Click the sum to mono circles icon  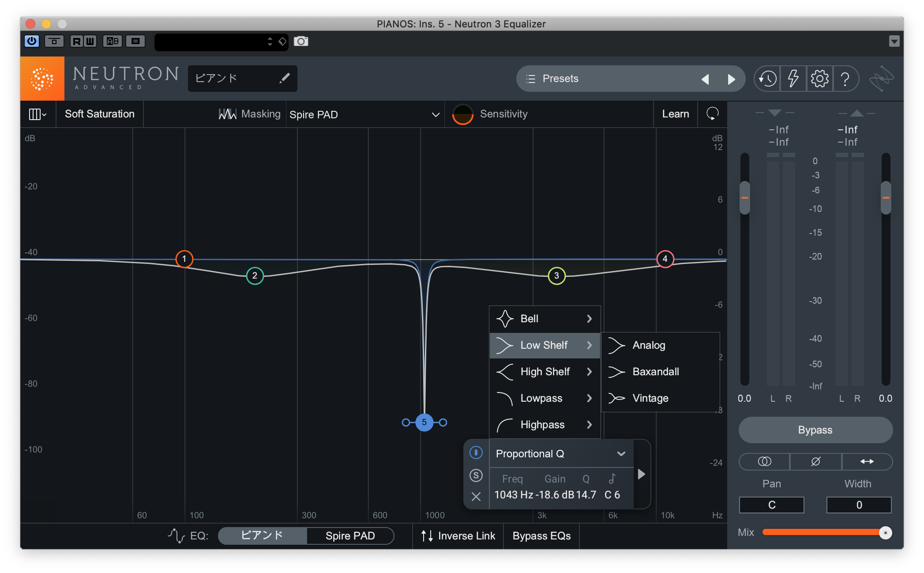[764, 461]
